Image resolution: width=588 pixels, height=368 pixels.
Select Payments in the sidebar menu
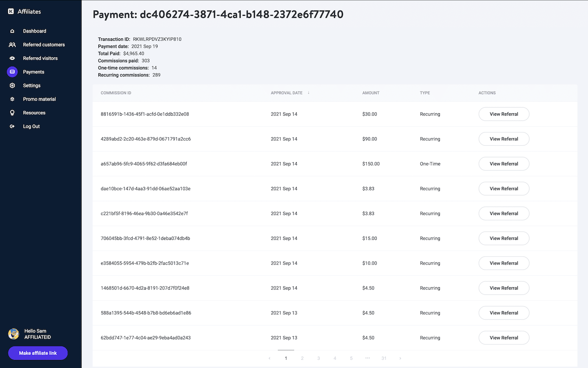click(x=34, y=72)
